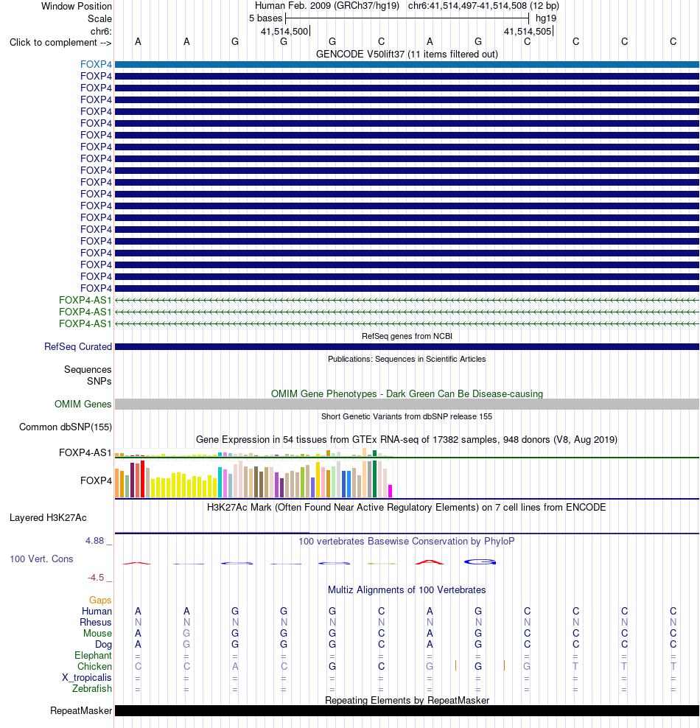
Task: Click the 'Click to complement -->' label
Action: click(60, 42)
